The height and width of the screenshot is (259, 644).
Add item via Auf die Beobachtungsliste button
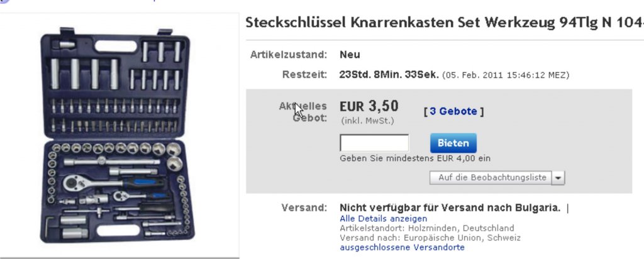point(492,178)
